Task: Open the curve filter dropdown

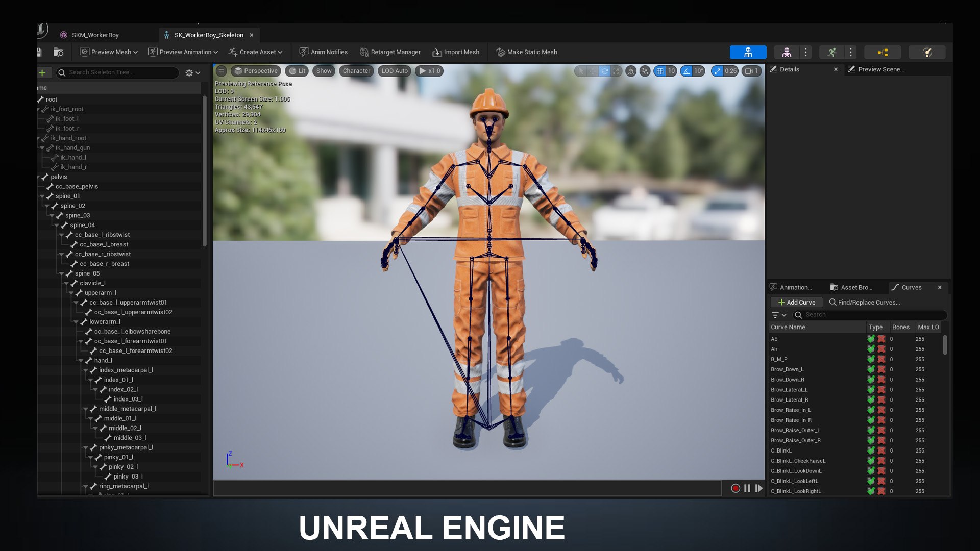Action: pos(779,315)
